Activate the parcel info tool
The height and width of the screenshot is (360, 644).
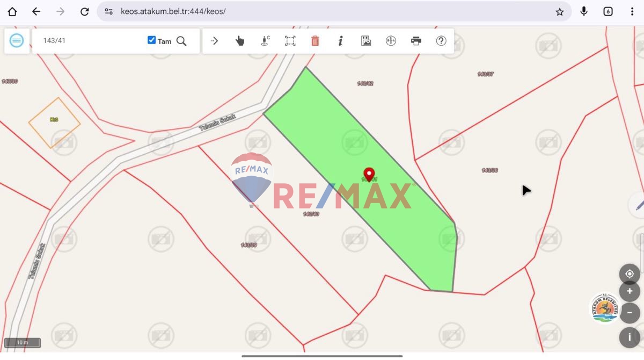[x=340, y=40]
